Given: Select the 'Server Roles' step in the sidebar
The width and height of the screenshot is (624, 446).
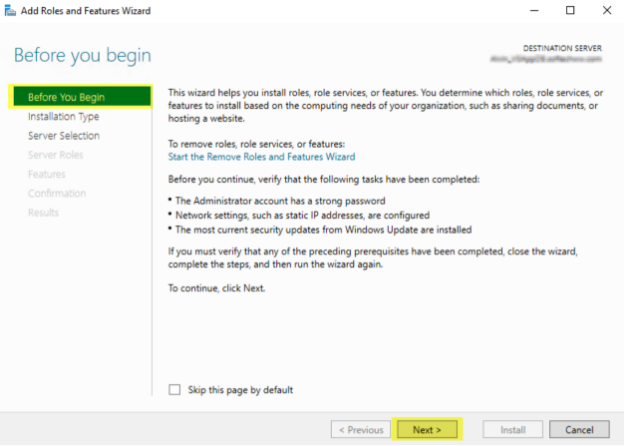Looking at the screenshot, I should [55, 155].
